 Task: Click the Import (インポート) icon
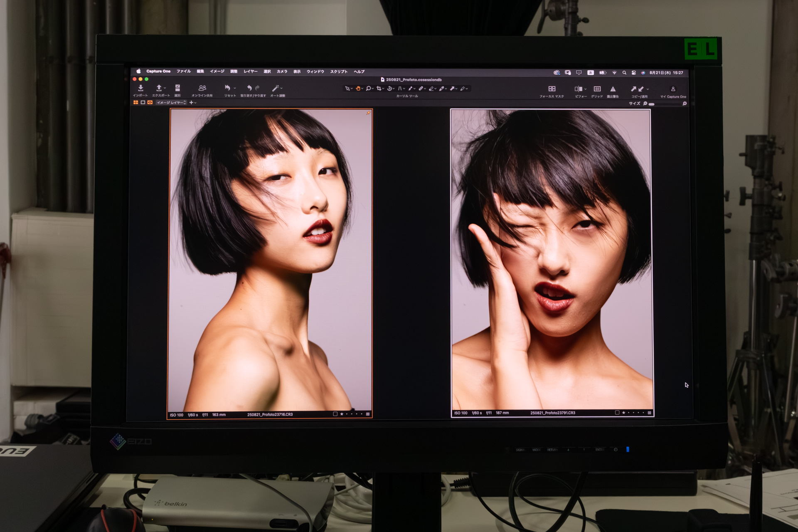tap(140, 88)
